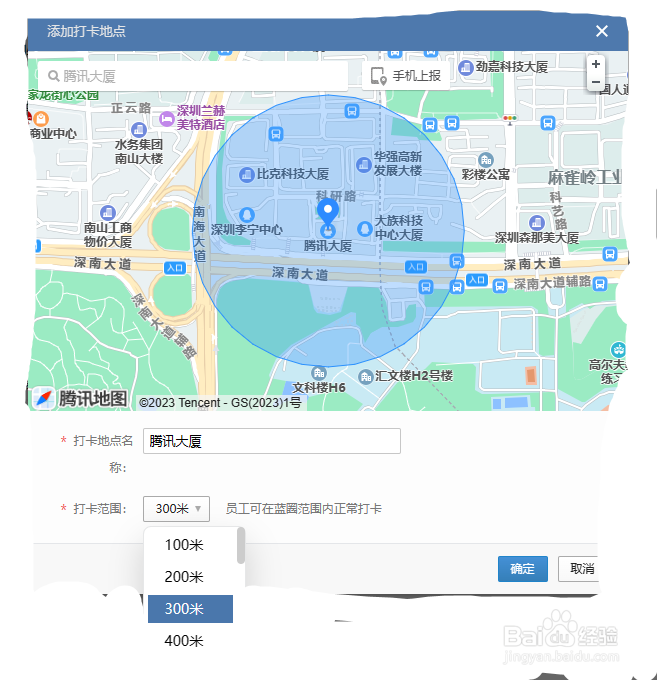The image size is (657, 680).
Task: Click the 深圳兰赫美特酒店 hotel icon
Action: pos(167,118)
